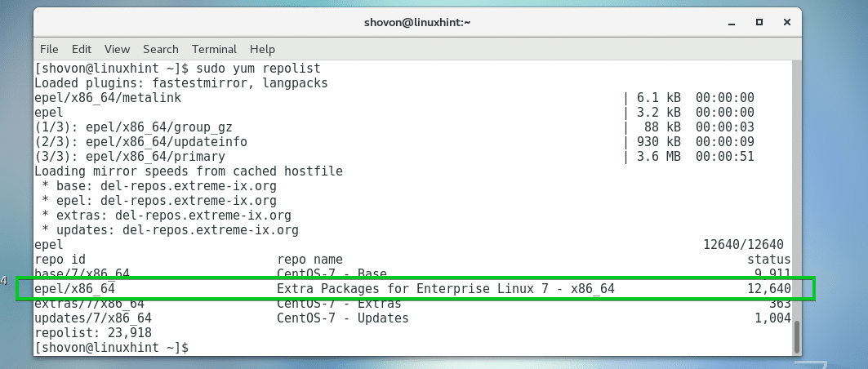Close the terminal window

click(x=783, y=22)
